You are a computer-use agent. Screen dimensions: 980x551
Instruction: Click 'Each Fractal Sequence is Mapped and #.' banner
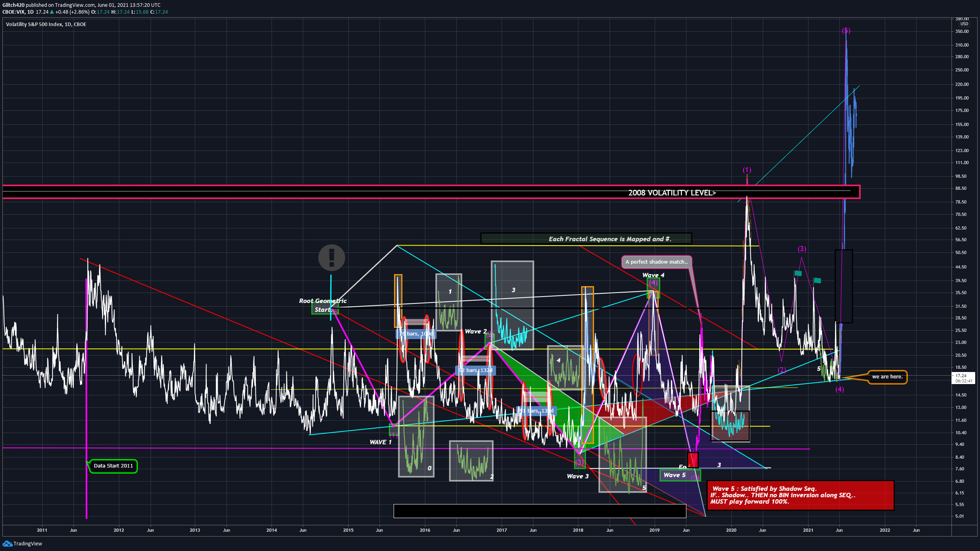586,239
